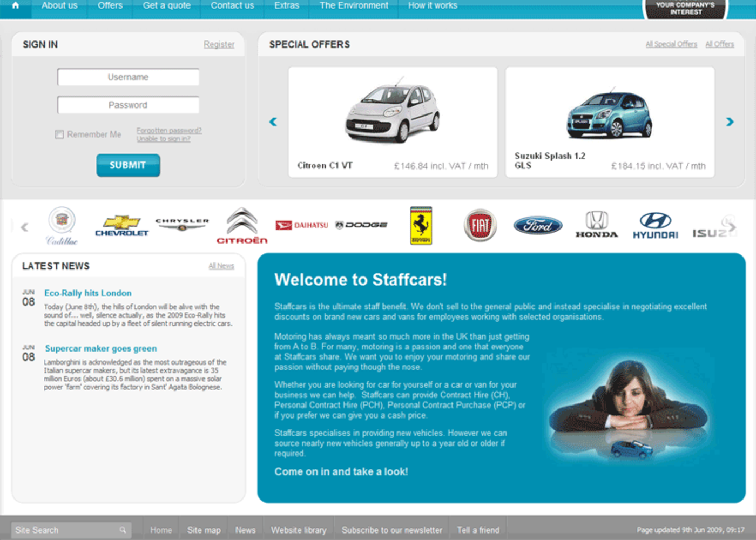The height and width of the screenshot is (540, 756).
Task: Click the Hyundai brand logo
Action: click(x=655, y=225)
